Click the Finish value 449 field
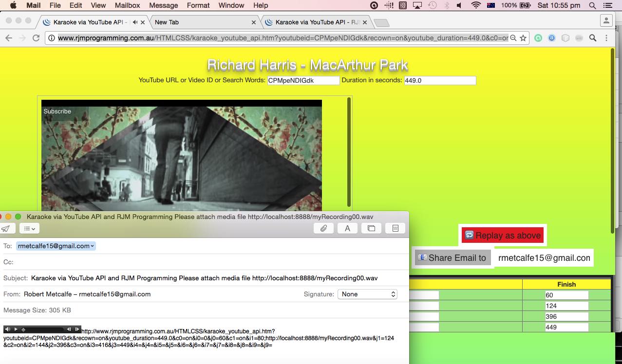 (566, 327)
